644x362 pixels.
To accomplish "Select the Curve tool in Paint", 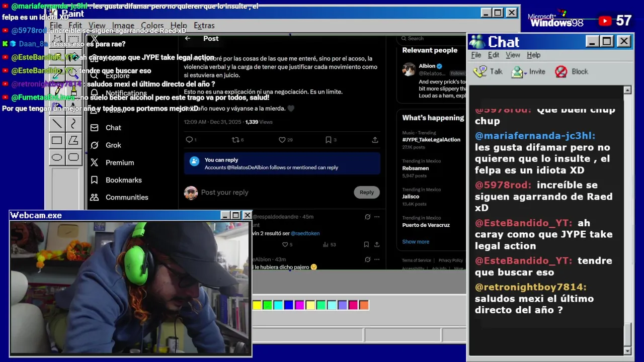I will (x=73, y=124).
